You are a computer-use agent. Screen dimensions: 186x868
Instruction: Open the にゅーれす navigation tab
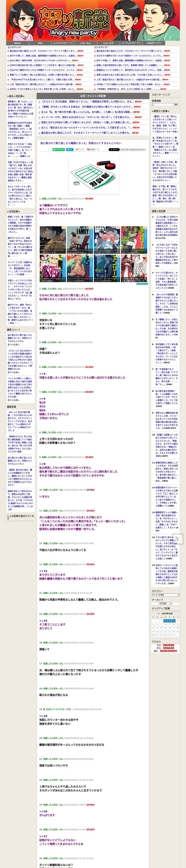[108, 43]
